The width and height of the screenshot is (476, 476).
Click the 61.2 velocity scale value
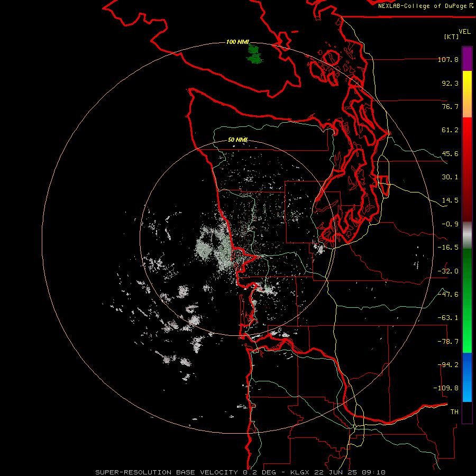450,130
